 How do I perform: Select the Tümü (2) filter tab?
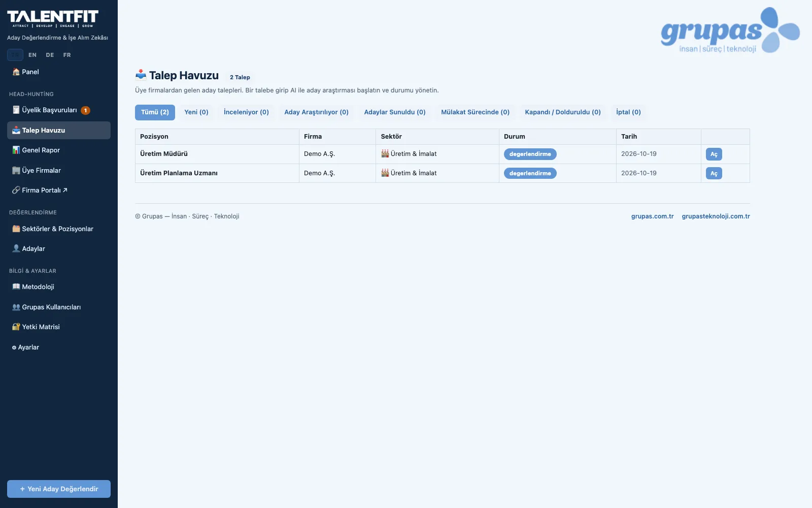[155, 112]
